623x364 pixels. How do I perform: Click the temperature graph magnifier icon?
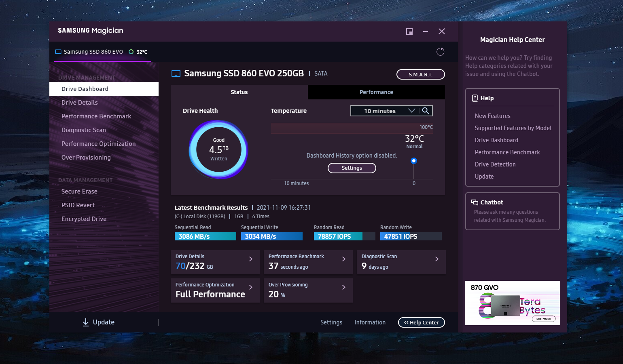(x=426, y=111)
